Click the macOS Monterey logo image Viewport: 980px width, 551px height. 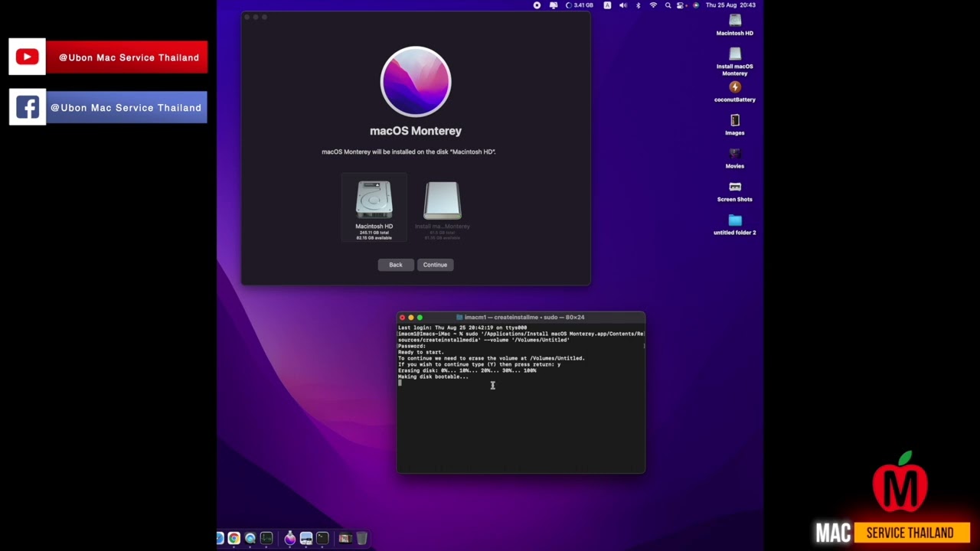[x=416, y=82]
